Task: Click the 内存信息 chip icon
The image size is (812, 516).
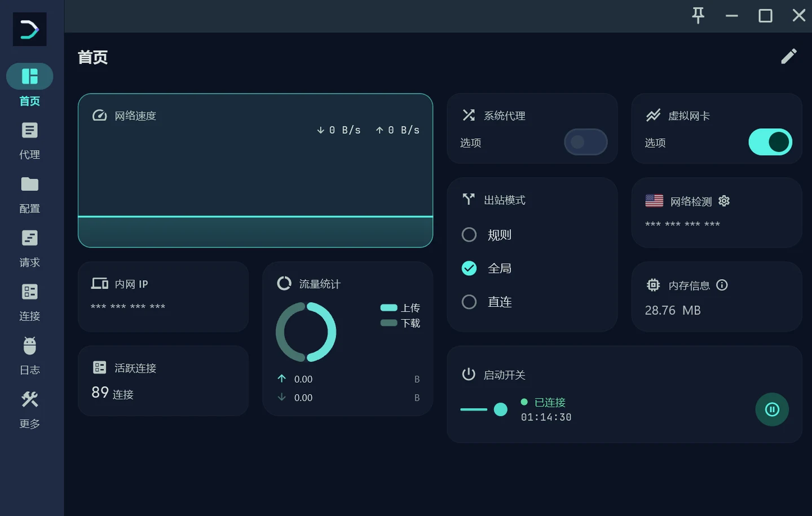Action: [x=653, y=285]
